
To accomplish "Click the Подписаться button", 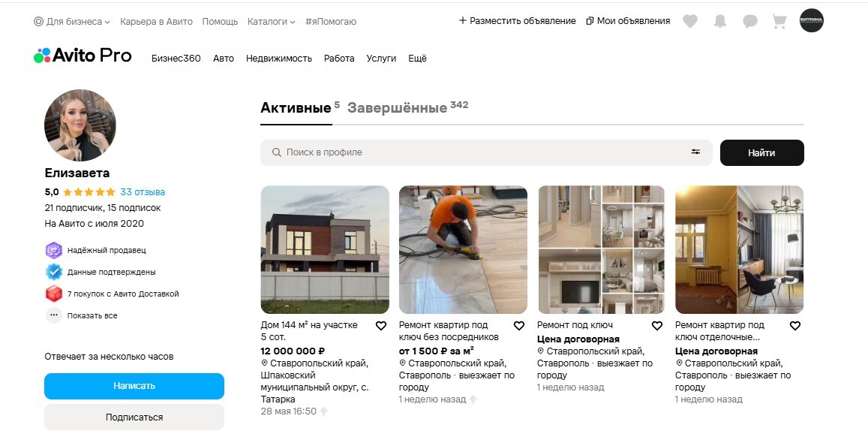I will [x=134, y=417].
